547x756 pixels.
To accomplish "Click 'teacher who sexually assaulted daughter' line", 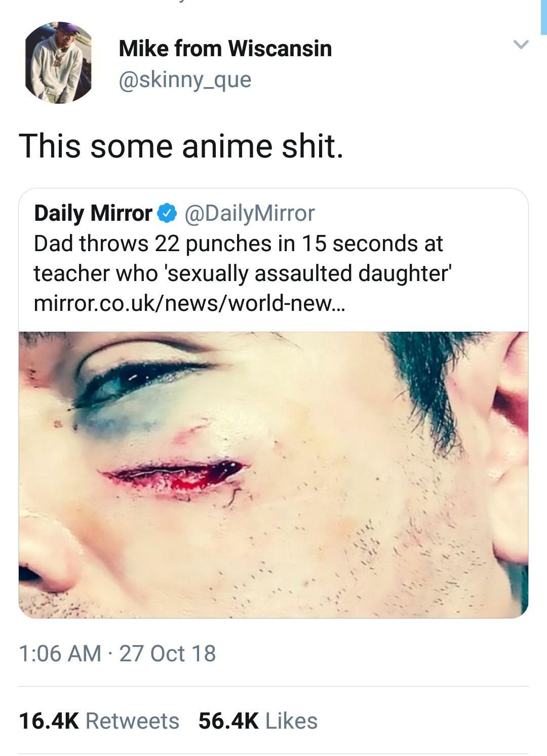I will pos(242,273).
